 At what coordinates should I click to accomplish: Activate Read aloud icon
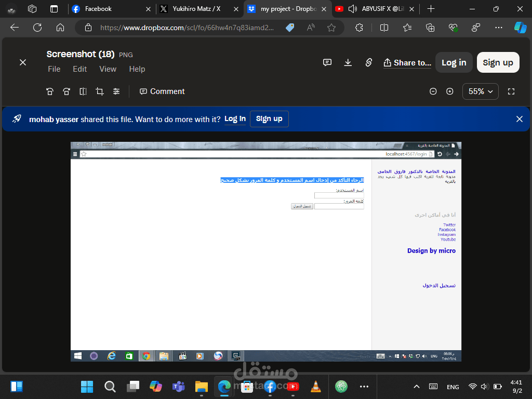click(311, 28)
